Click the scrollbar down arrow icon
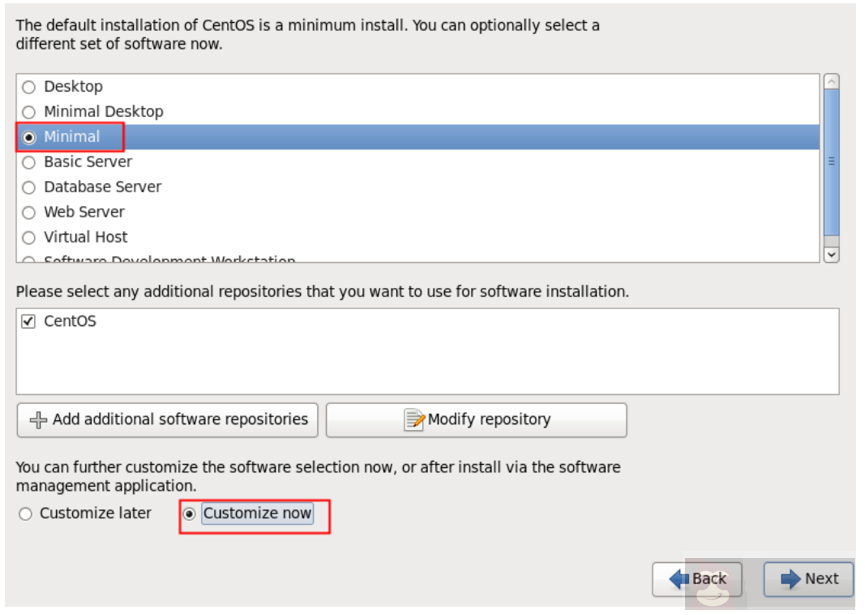Viewport: 865px width, 615px height. 831,254
